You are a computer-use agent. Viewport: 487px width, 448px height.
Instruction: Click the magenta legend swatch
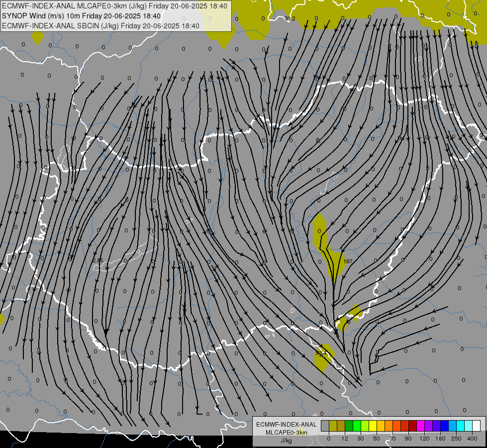coord(421,426)
